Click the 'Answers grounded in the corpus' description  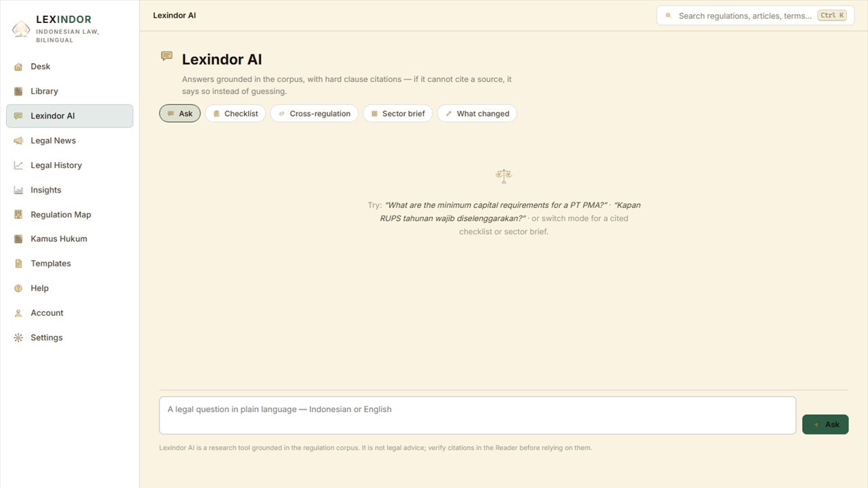pyautogui.click(x=347, y=85)
